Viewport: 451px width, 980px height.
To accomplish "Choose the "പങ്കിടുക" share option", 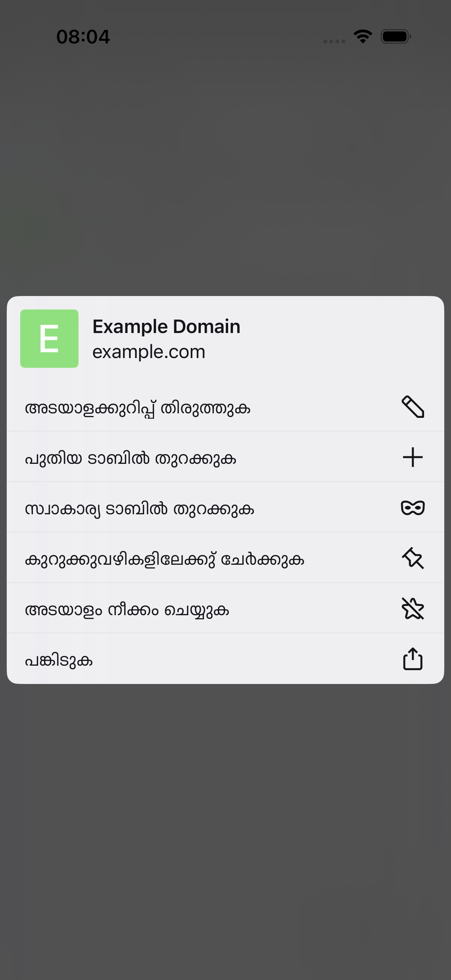I will [x=225, y=659].
